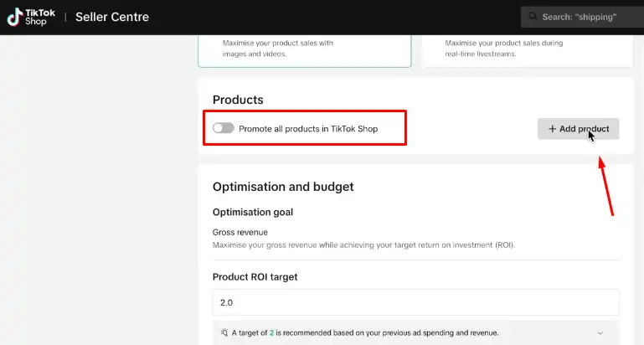Viewport: 644px width, 345px height.
Task: Select the images and videos promotion card
Action: (304, 50)
